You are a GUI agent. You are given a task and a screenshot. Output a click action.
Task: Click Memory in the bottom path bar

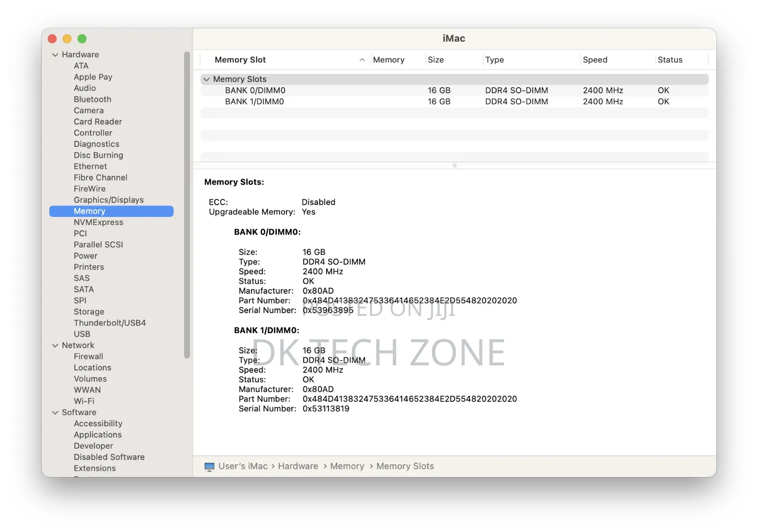(347, 467)
